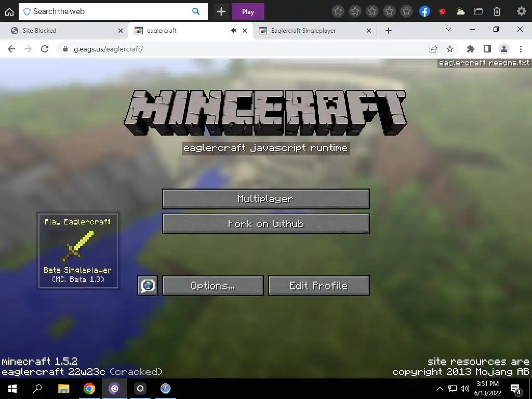Reload the current page
The image size is (532, 399).
point(45,49)
